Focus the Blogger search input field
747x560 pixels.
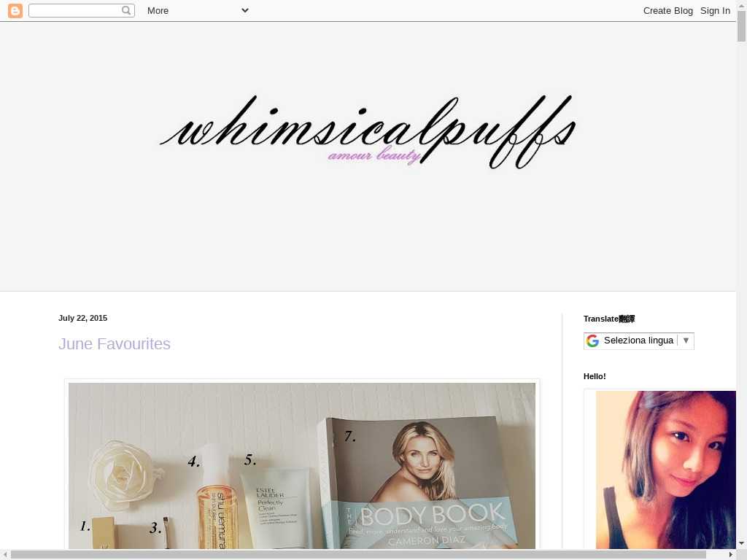(x=74, y=11)
